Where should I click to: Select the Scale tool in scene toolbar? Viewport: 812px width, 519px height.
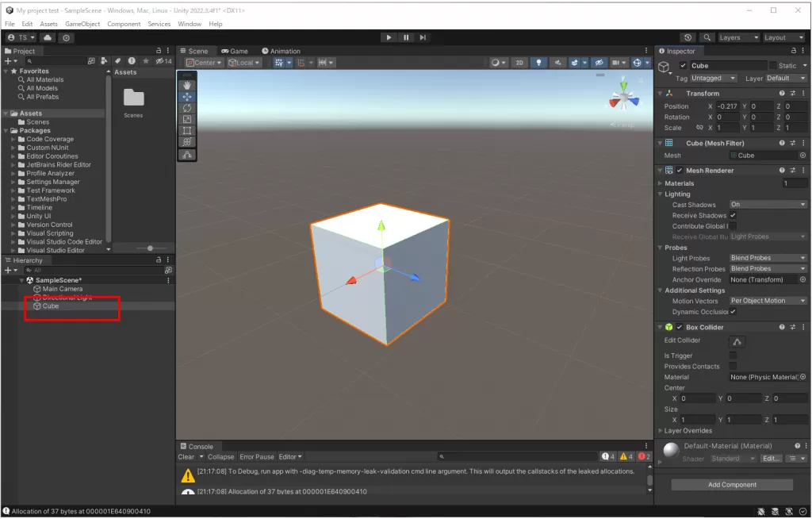(187, 119)
